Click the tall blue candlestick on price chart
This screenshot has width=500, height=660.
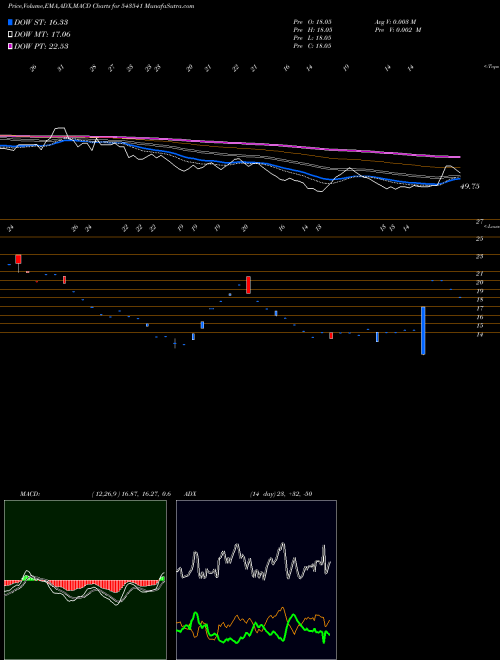423,330
